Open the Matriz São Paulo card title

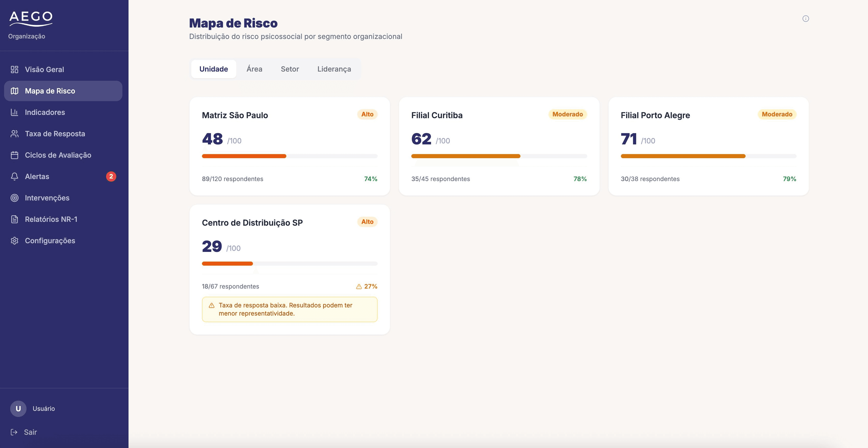(235, 115)
